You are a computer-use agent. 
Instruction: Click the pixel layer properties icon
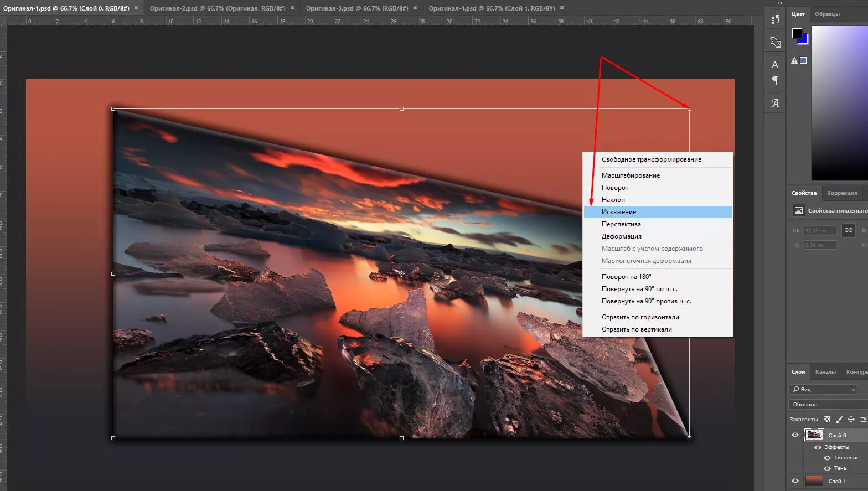[x=799, y=210]
